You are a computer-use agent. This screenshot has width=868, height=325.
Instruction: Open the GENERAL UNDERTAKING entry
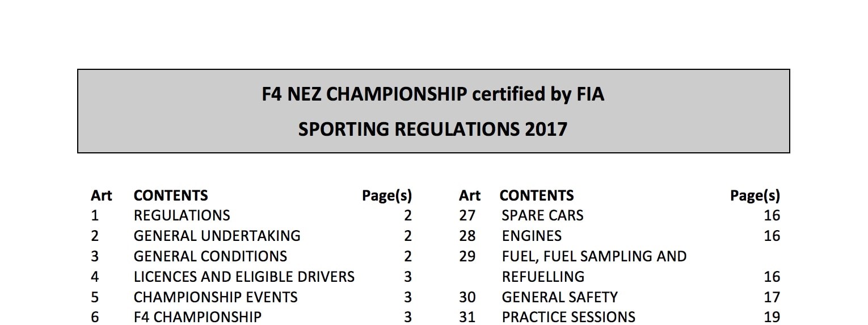(x=217, y=236)
